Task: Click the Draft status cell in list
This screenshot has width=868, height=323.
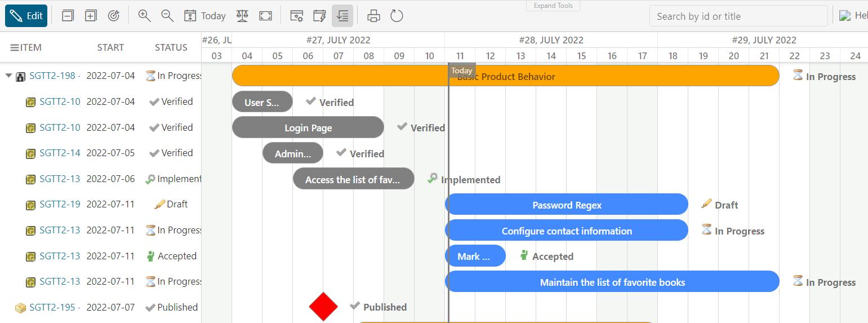Action: (x=171, y=204)
